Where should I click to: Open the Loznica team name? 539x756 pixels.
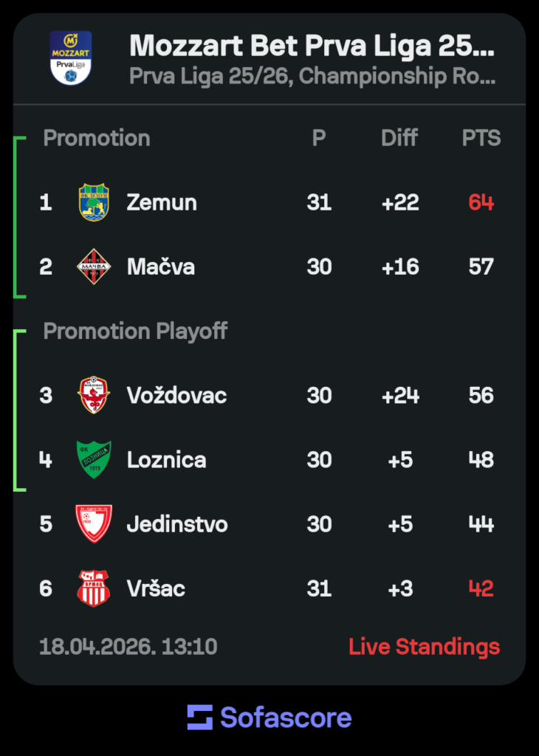(166, 460)
